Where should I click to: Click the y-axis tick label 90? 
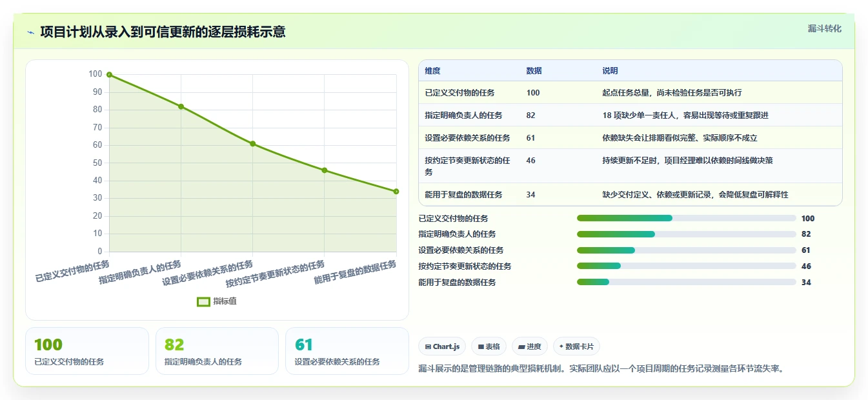tap(98, 92)
